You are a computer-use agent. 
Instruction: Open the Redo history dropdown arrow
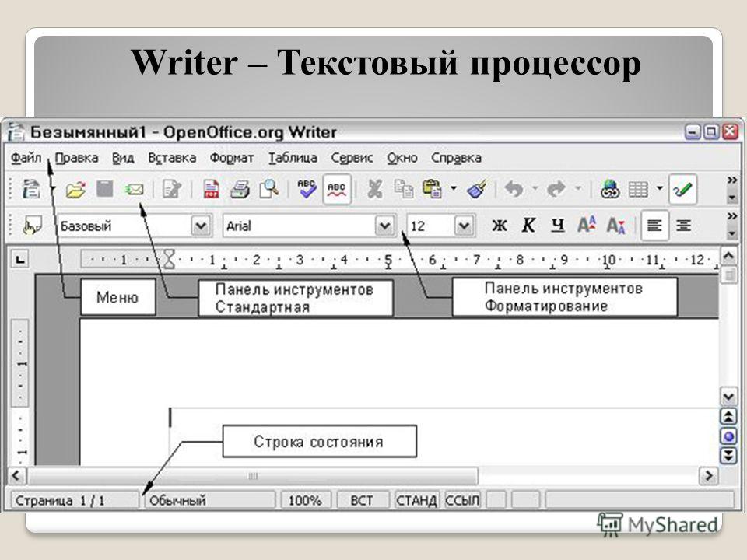tap(578, 188)
